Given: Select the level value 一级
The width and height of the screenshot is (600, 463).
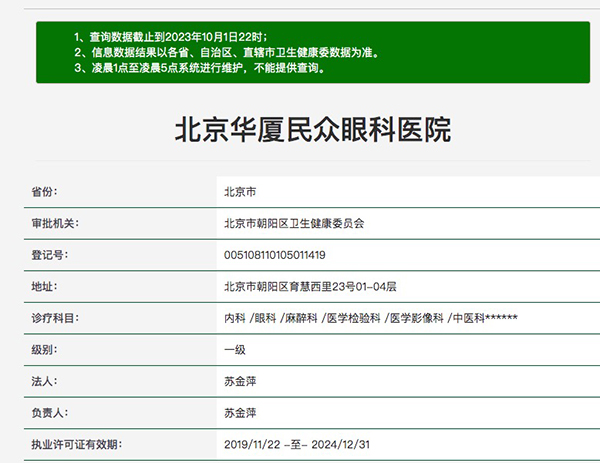Looking at the screenshot, I should click(235, 350).
